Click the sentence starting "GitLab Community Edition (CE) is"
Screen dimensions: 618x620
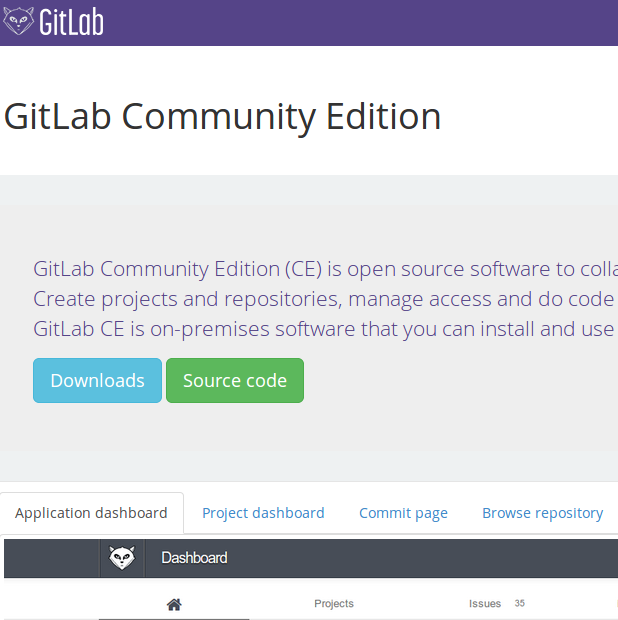[x=325, y=269]
